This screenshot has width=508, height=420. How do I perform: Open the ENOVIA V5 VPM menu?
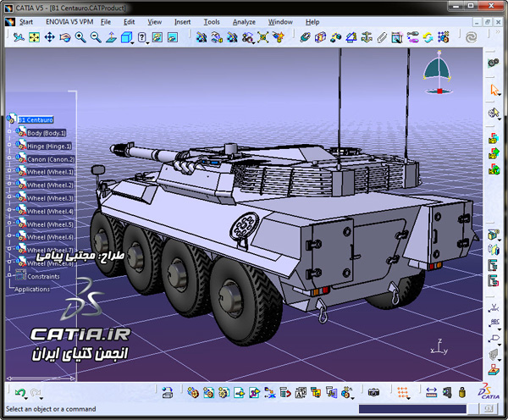click(x=69, y=22)
